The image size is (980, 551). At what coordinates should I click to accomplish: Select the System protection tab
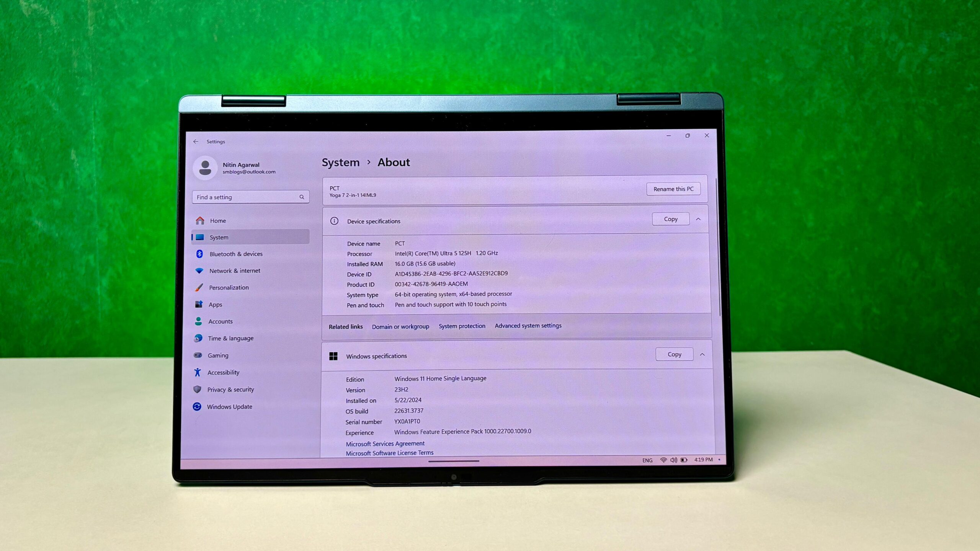(462, 326)
